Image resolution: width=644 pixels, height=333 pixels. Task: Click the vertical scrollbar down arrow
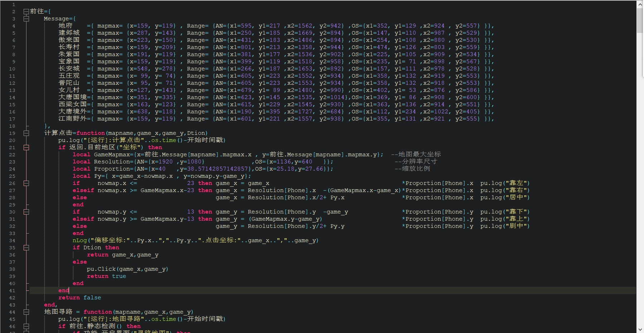(640, 329)
